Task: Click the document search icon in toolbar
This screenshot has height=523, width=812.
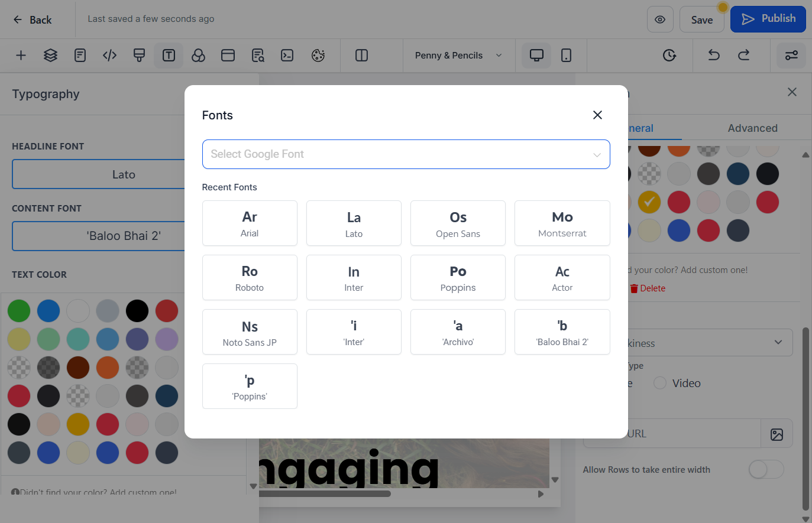Action: click(x=257, y=56)
